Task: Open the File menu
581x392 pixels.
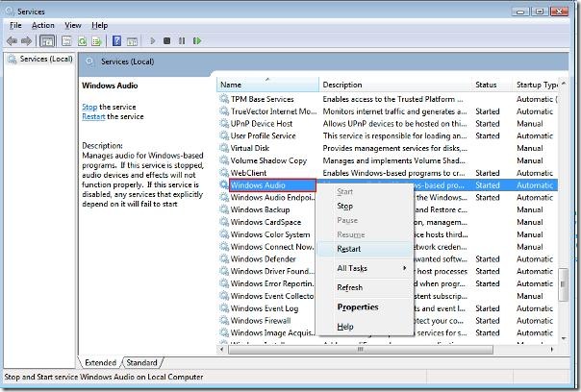Action: pyautogui.click(x=15, y=25)
